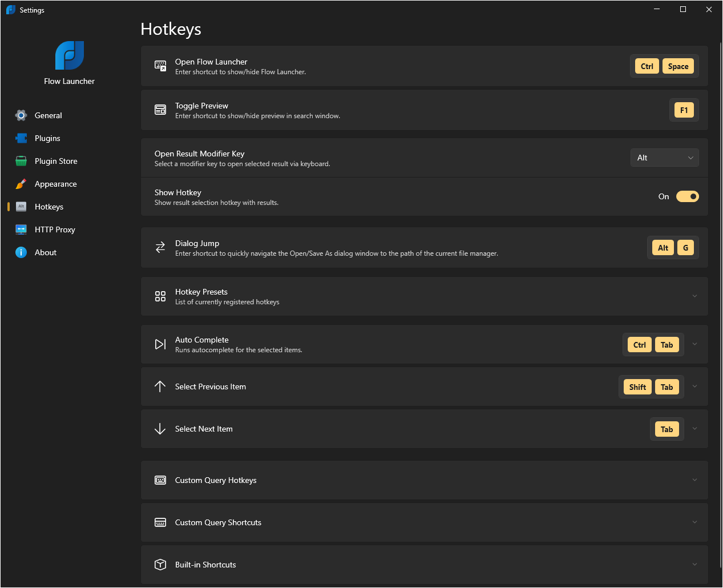
Task: Open the Open Result Modifier Key dropdown
Action: pyautogui.click(x=664, y=158)
